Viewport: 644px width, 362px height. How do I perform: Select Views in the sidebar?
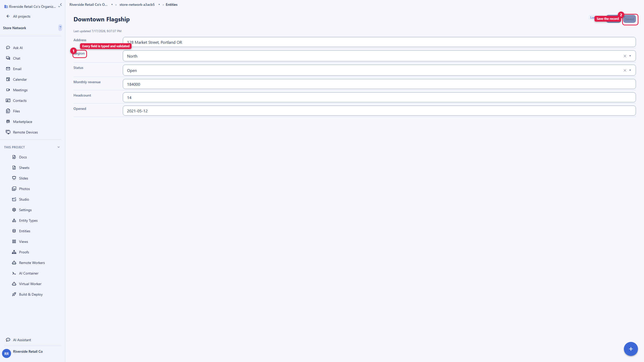click(x=24, y=242)
